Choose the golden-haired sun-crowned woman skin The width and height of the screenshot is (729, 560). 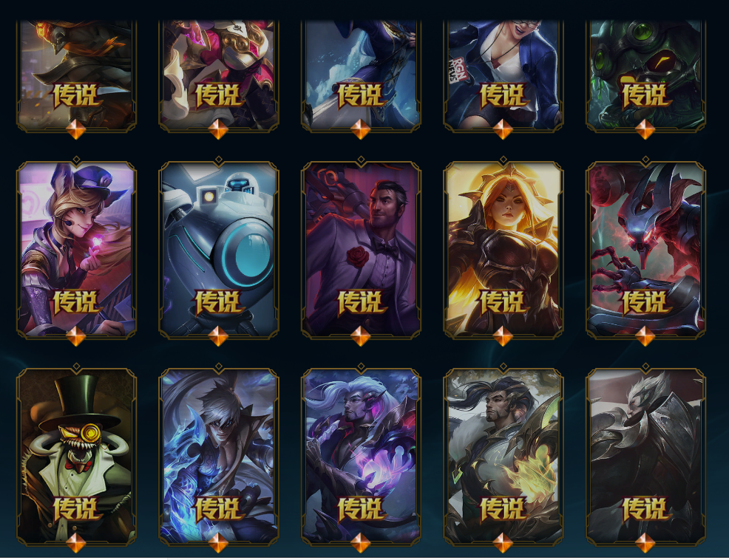tap(503, 250)
